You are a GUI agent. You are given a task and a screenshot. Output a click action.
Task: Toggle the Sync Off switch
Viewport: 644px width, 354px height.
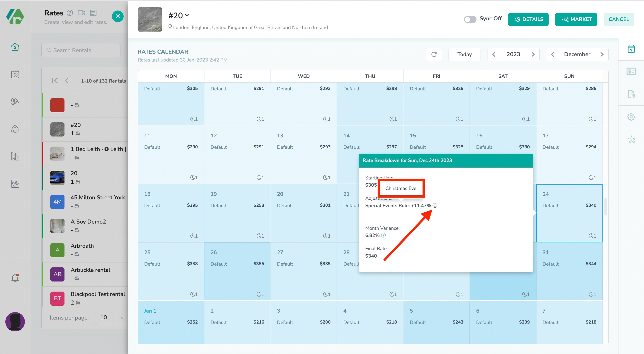point(470,19)
